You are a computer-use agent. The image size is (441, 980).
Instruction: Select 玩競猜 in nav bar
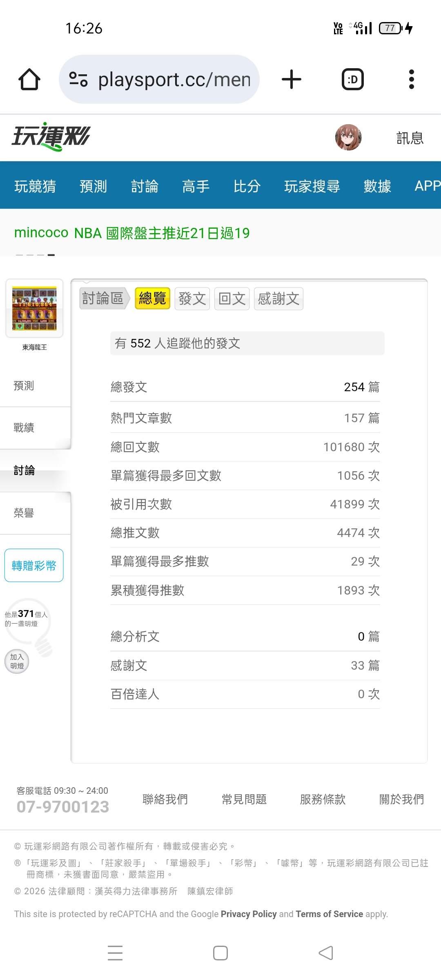35,186
